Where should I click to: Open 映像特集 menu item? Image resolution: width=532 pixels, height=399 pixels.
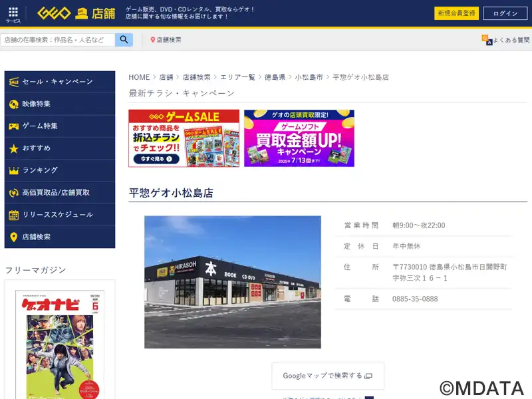[60, 104]
